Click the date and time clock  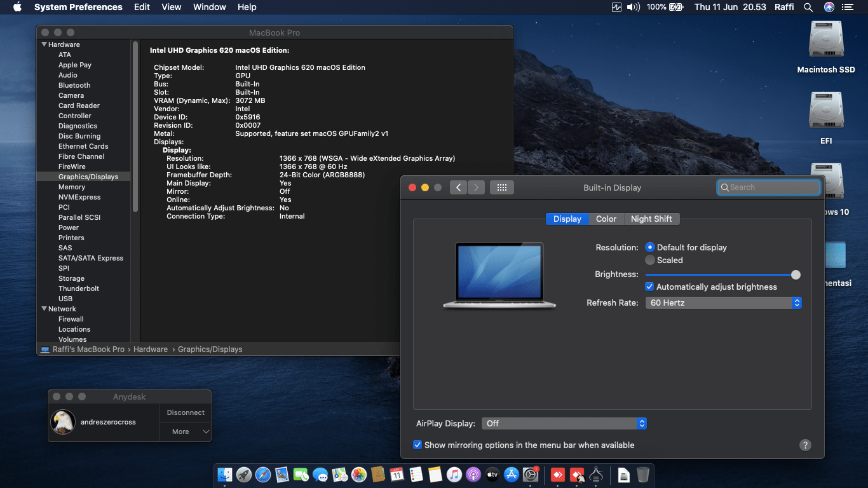[730, 7]
